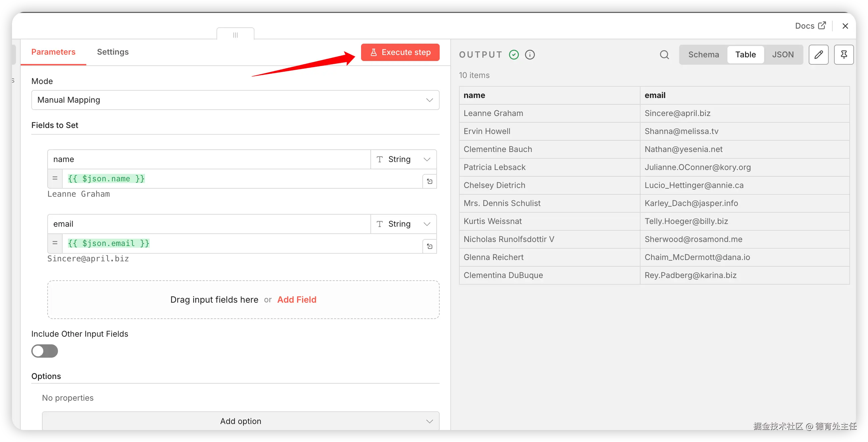Open output search with the magnifier icon
The width and height of the screenshot is (868, 442).
click(x=664, y=55)
